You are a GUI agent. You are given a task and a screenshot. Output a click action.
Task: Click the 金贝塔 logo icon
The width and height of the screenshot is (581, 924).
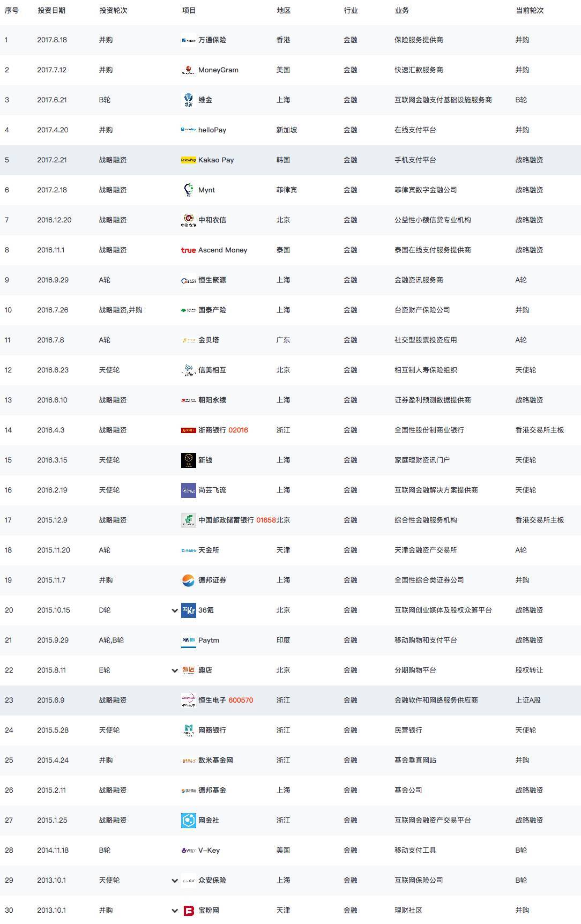(188, 340)
